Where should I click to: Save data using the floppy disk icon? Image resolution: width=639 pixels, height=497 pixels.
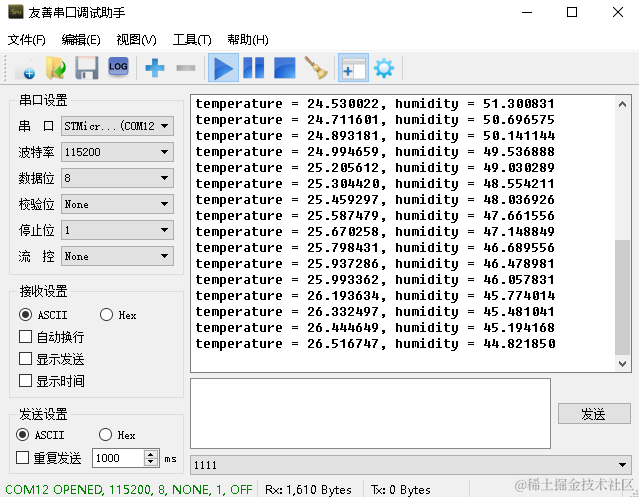click(x=87, y=68)
